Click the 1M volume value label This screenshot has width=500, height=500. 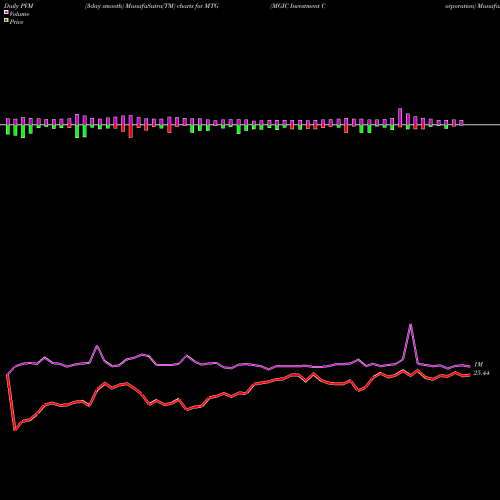[x=478, y=365]
